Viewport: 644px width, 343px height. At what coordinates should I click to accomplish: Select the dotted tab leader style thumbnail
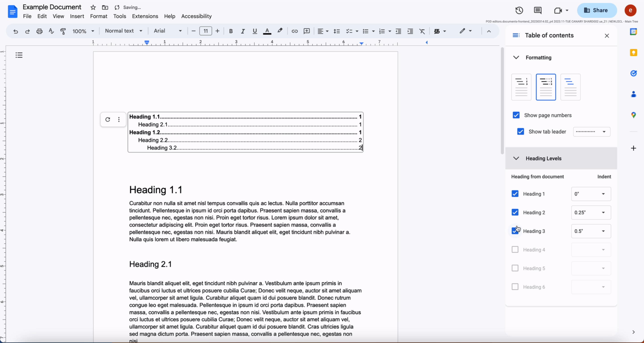pyautogui.click(x=546, y=87)
